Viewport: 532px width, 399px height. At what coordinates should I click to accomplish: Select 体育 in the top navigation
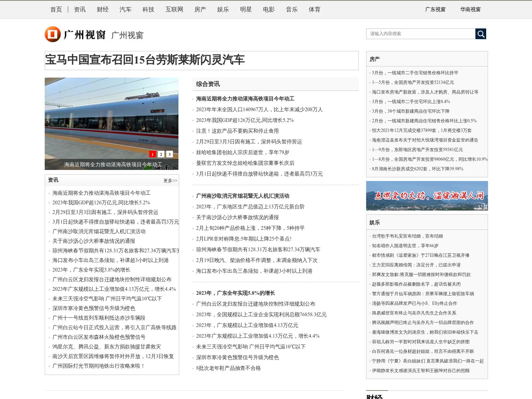(315, 10)
